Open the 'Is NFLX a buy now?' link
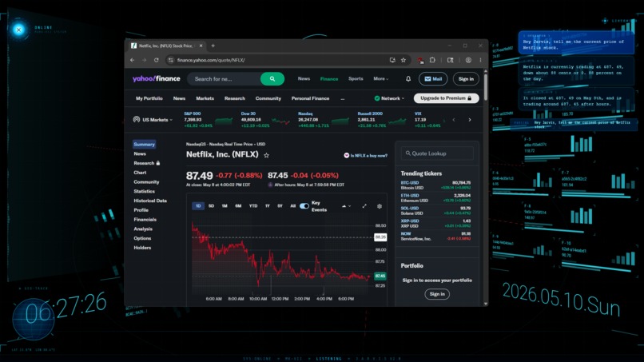Screen dimensions: 644x362 [x=365, y=155]
